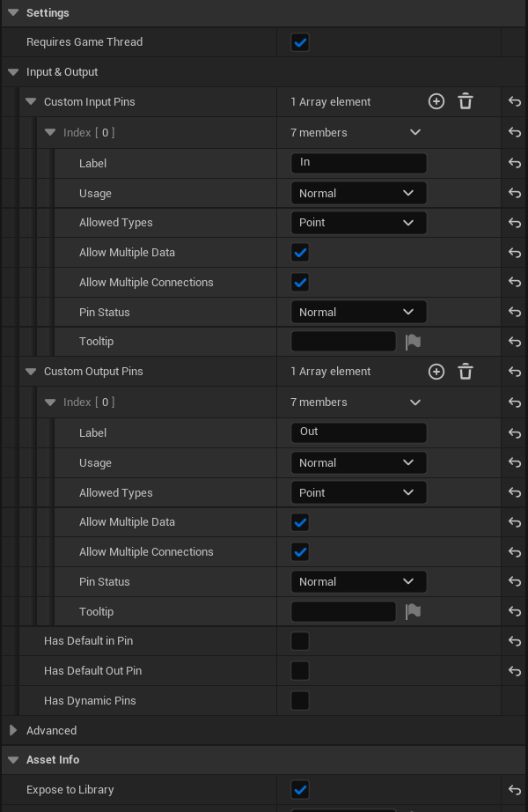Collapse Custom Output Pins Index [0]
Image resolution: width=528 pixels, height=812 pixels.
(50, 402)
